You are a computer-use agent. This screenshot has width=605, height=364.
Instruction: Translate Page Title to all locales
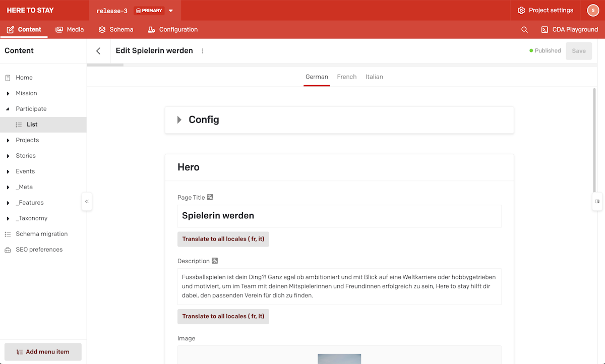[x=223, y=239]
